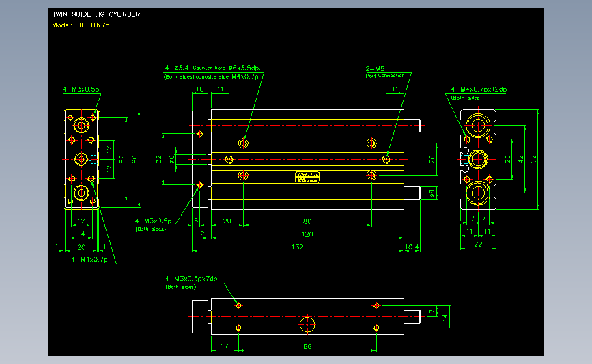The width and height of the screenshot is (592, 364).
Task: Select the "ø6" diameter dimension
Action: tap(172, 159)
